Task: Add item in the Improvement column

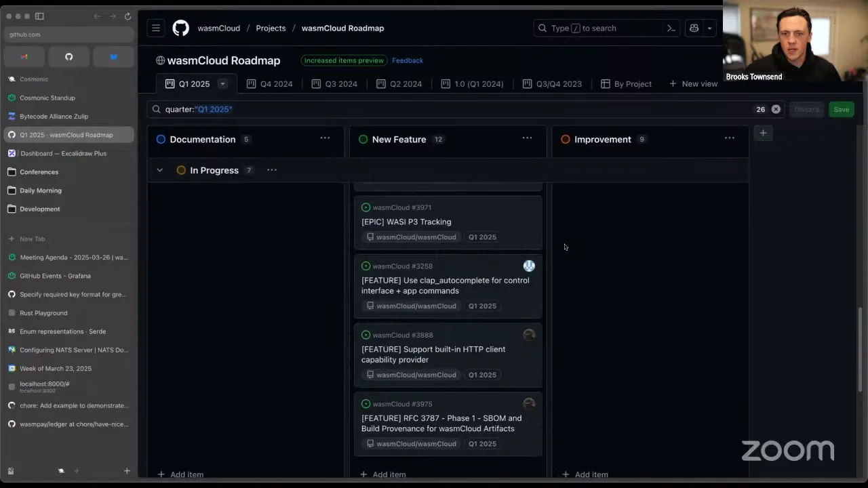Action: click(x=585, y=474)
